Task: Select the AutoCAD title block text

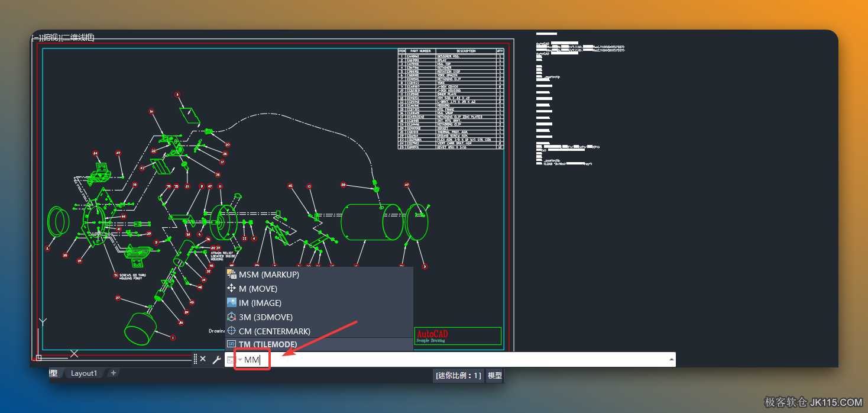Action: tap(432, 334)
